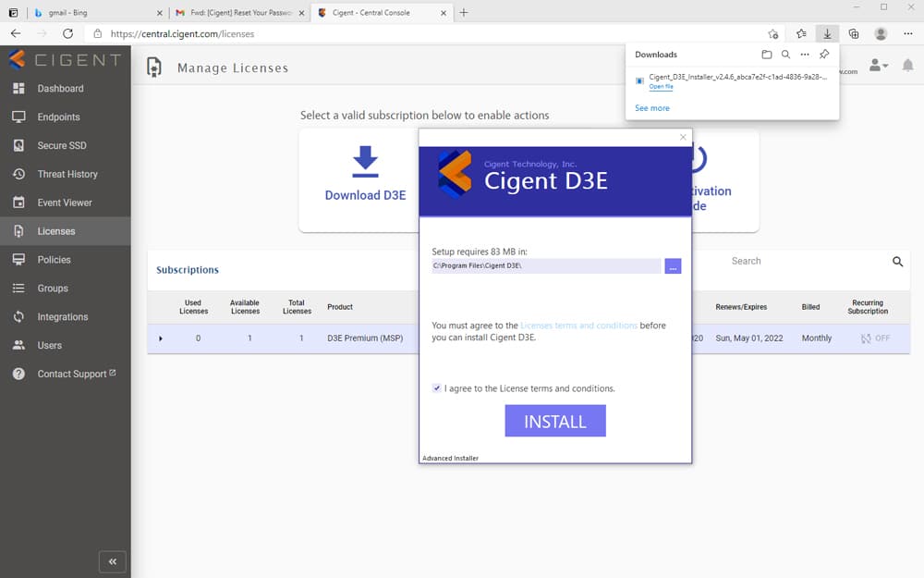This screenshot has height=578, width=924.
Task: Click the Product column header
Action: [340, 307]
